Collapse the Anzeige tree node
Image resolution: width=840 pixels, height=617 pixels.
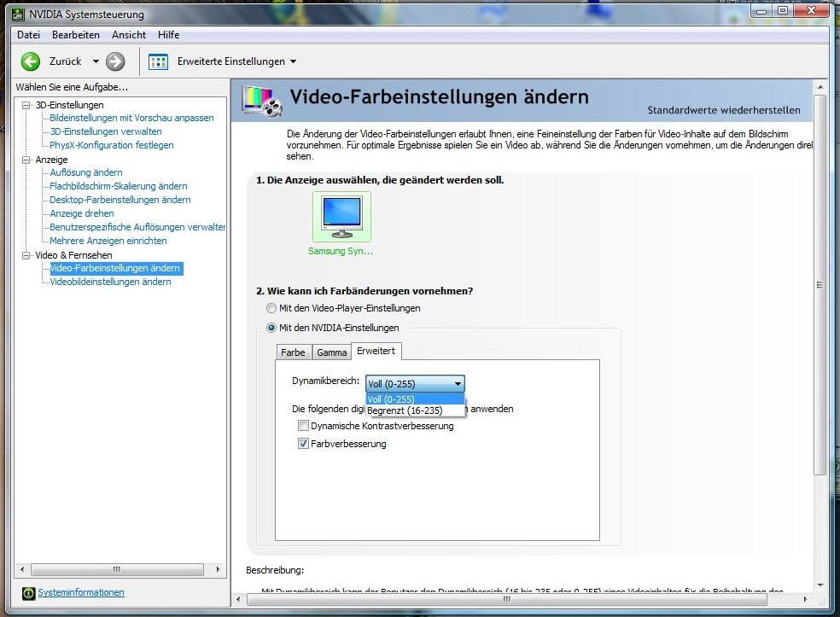[26, 160]
